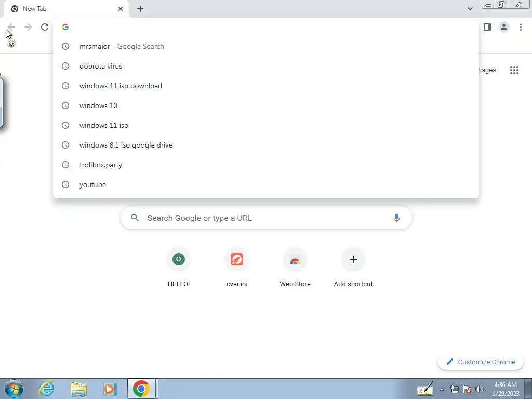This screenshot has width=532, height=399.
Task: Open the tab search dropdown arrow
Action: (x=470, y=9)
